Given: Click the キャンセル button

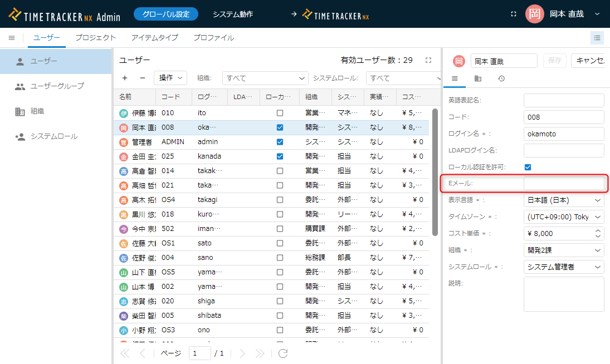Looking at the screenshot, I should pyautogui.click(x=589, y=61).
